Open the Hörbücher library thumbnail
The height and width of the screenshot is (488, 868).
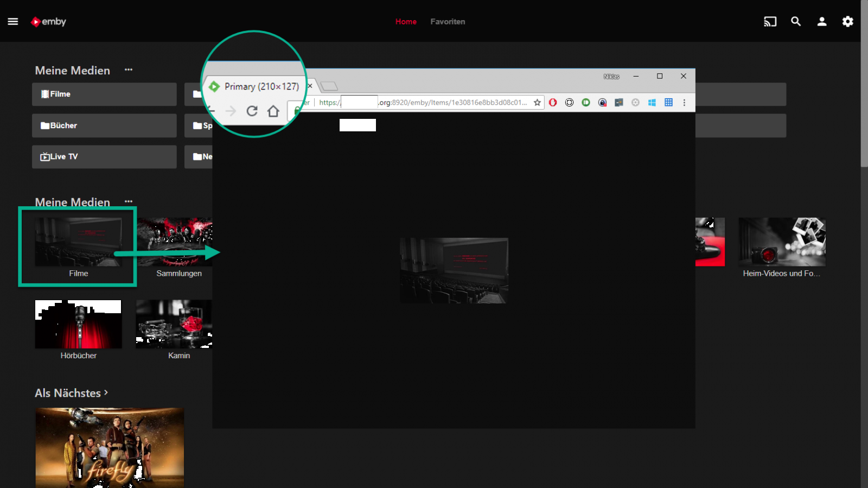(x=79, y=324)
